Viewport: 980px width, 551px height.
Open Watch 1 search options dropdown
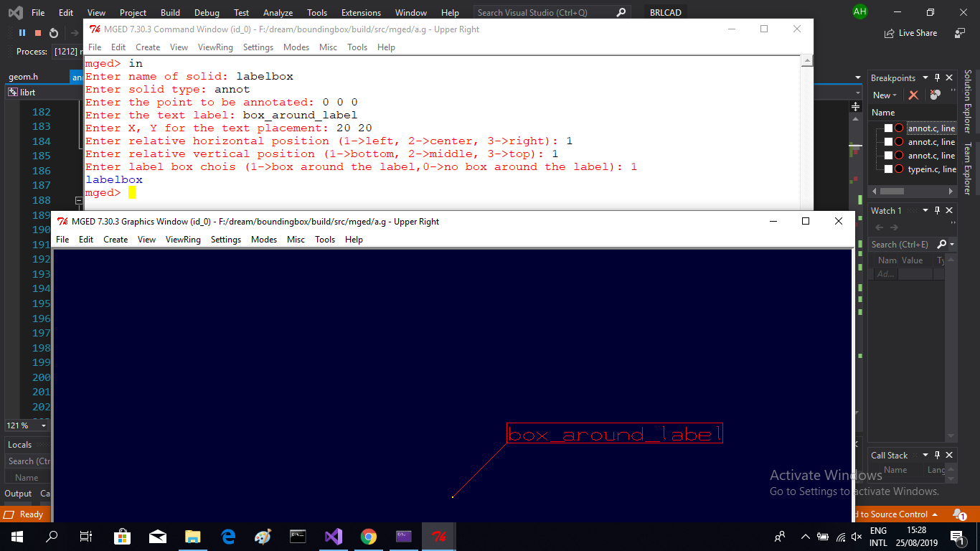pyautogui.click(x=952, y=245)
